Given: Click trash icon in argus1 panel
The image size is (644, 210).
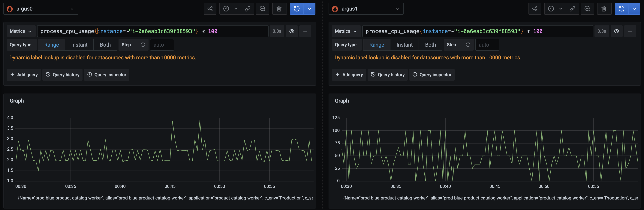Looking at the screenshot, I should tap(603, 9).
